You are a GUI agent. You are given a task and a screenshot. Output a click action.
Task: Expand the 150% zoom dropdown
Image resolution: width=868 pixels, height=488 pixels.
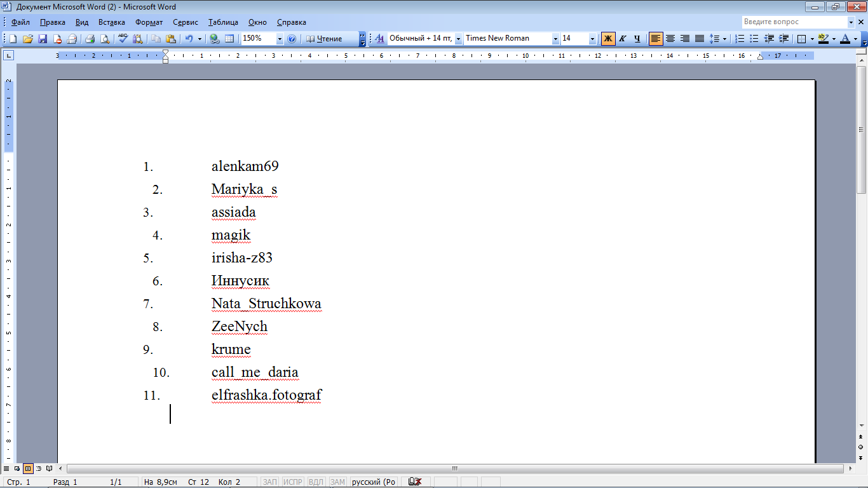(280, 39)
